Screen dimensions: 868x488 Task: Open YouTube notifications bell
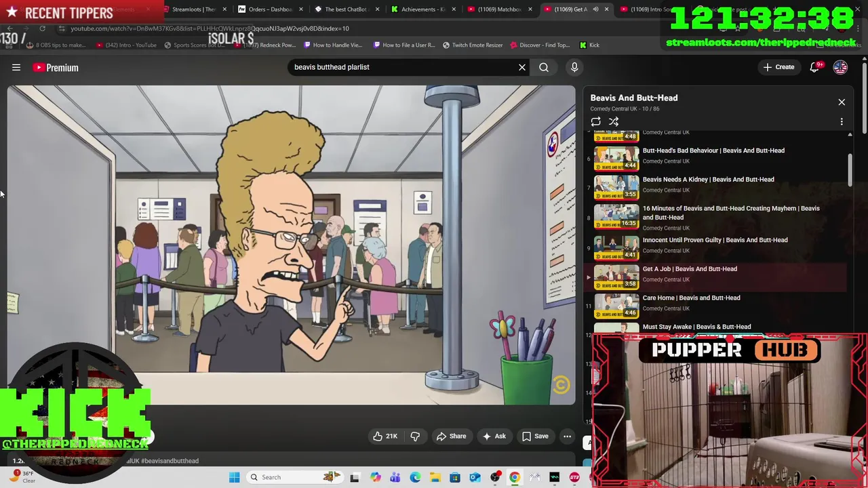815,67
